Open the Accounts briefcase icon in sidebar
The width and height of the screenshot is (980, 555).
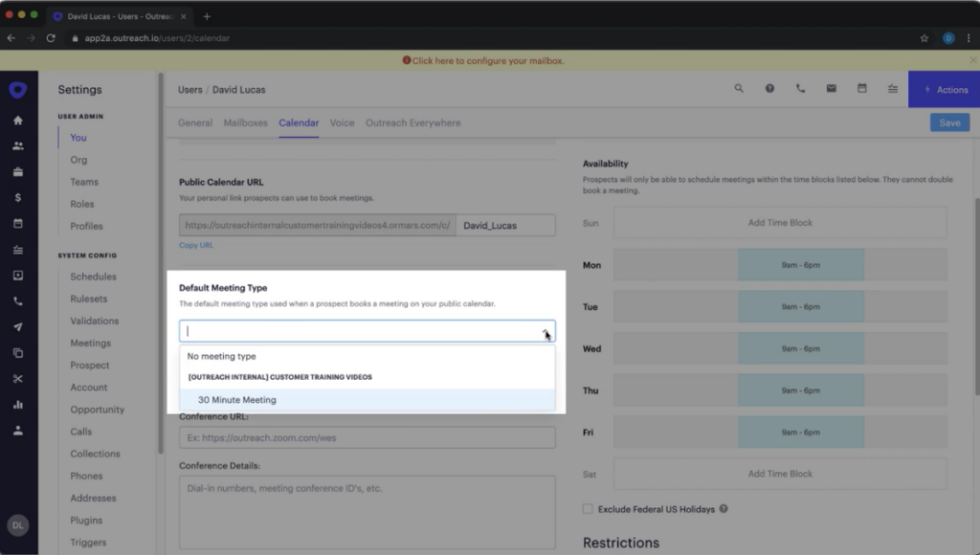(18, 172)
